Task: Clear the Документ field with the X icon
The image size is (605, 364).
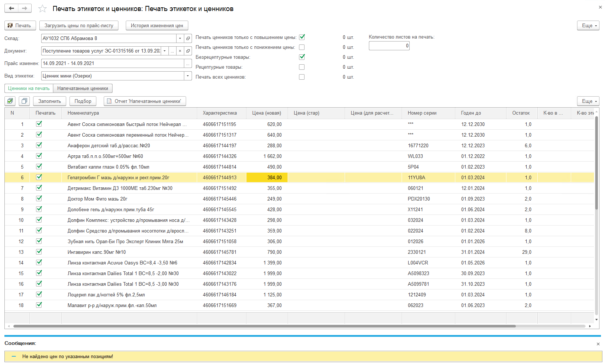Action: coord(180,51)
